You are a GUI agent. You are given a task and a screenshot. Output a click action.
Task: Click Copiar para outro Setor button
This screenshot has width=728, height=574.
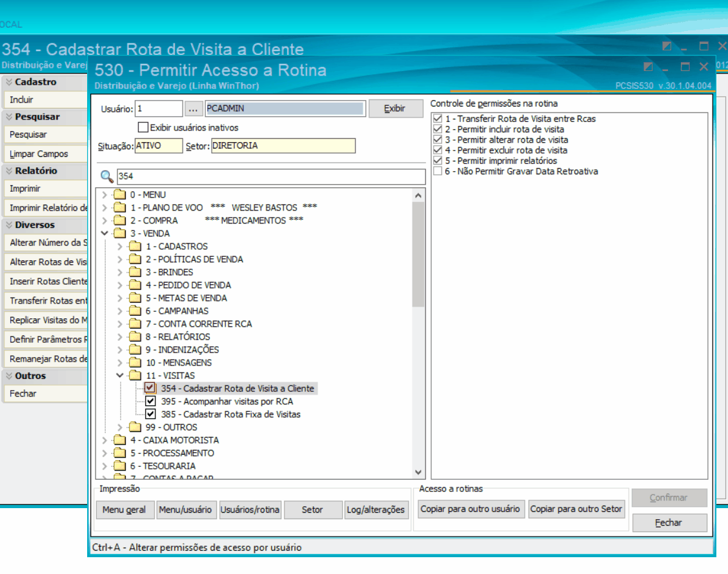pos(576,509)
